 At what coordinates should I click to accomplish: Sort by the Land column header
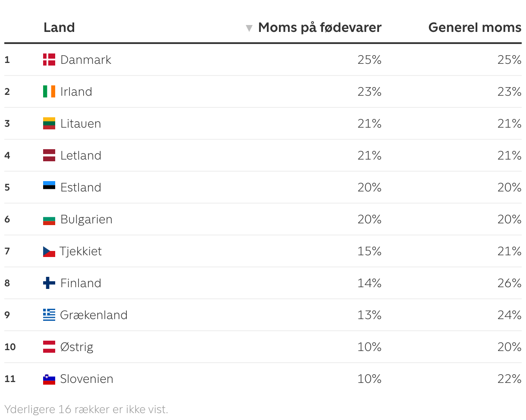click(59, 28)
